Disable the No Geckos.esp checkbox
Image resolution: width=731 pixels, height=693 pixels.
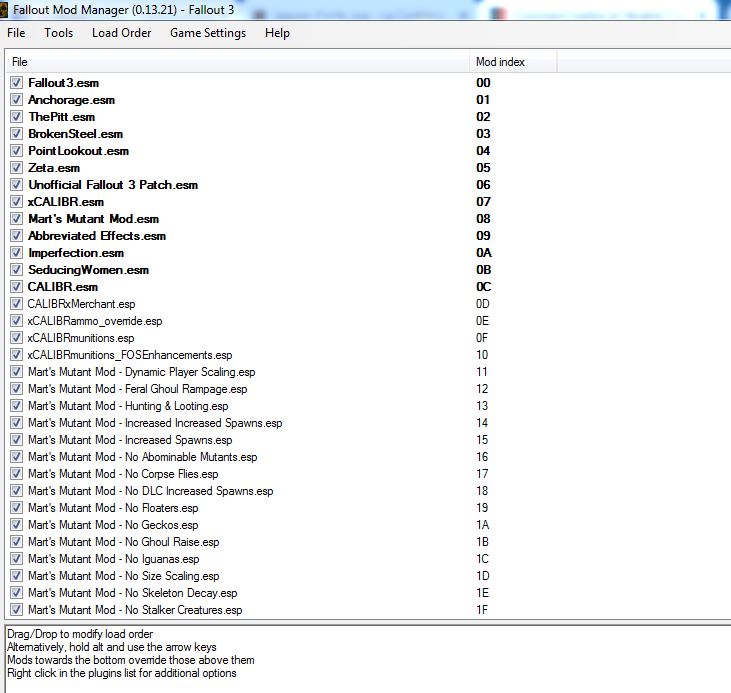tap(16, 525)
